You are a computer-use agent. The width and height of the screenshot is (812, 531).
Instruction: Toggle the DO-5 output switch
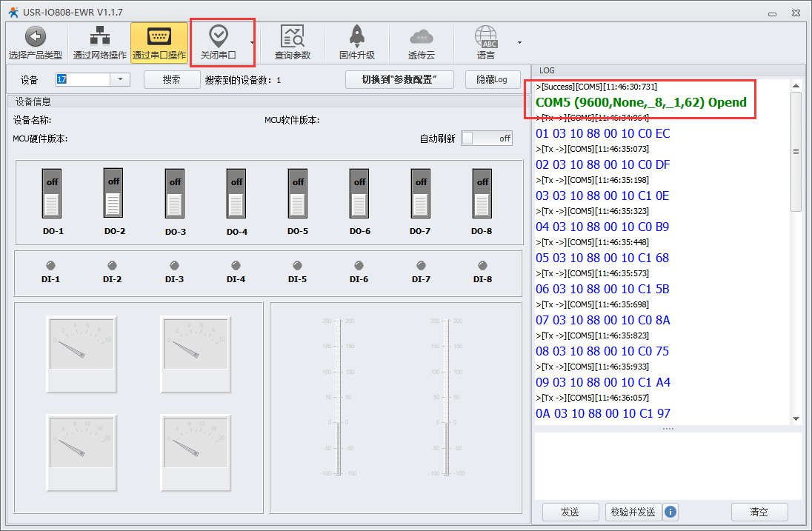coord(298,193)
